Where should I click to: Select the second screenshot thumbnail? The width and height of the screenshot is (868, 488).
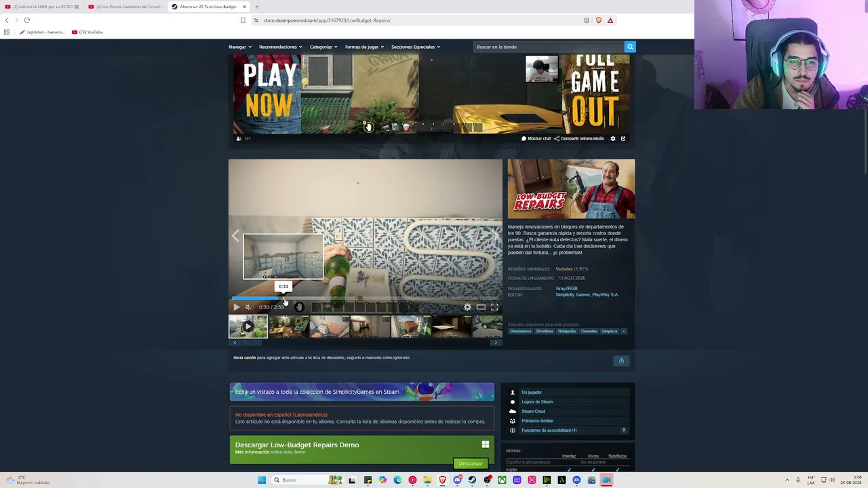tap(289, 327)
